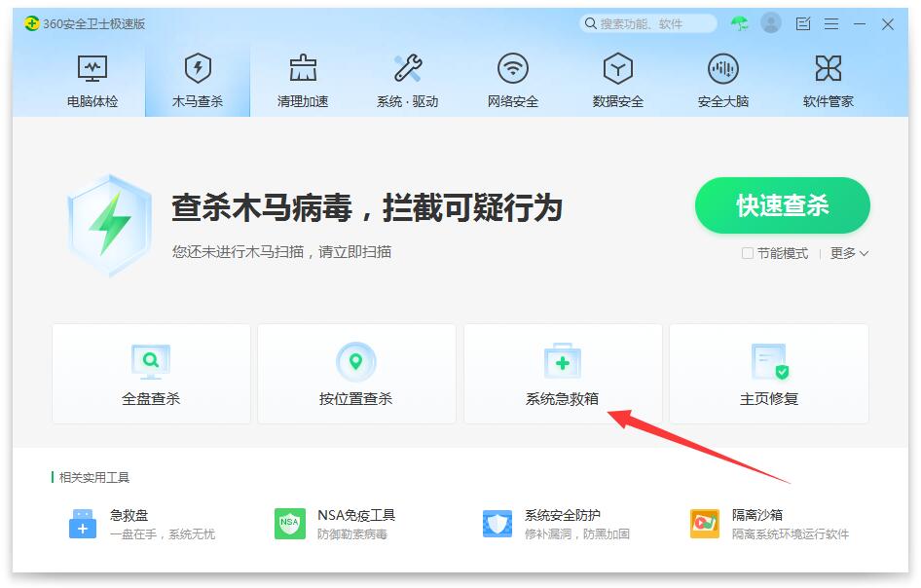Switch to 数据安全 tab label
Viewport: 921px width, 588px height.
617,101
